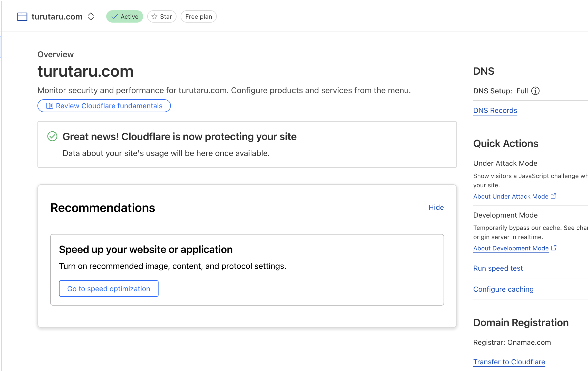Viewport: 588px width, 371px height.
Task: Click 'Registrar: Onamae.com' text
Action: [x=512, y=343]
